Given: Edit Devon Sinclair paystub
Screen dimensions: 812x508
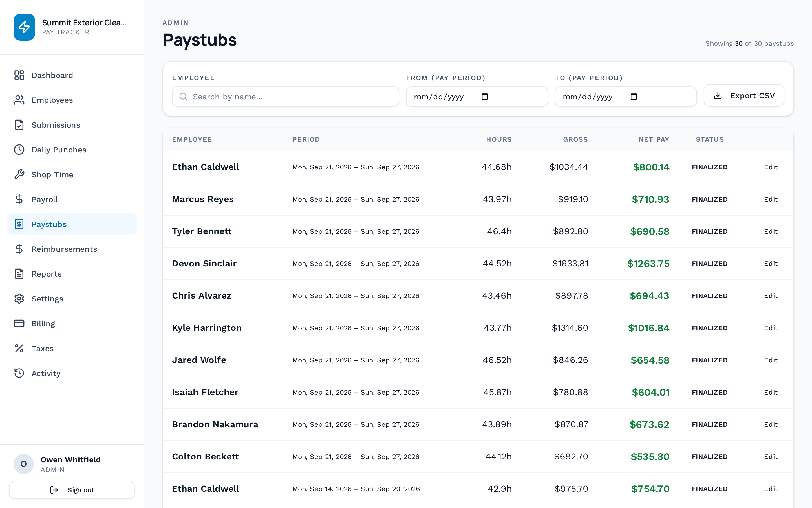Looking at the screenshot, I should (770, 264).
